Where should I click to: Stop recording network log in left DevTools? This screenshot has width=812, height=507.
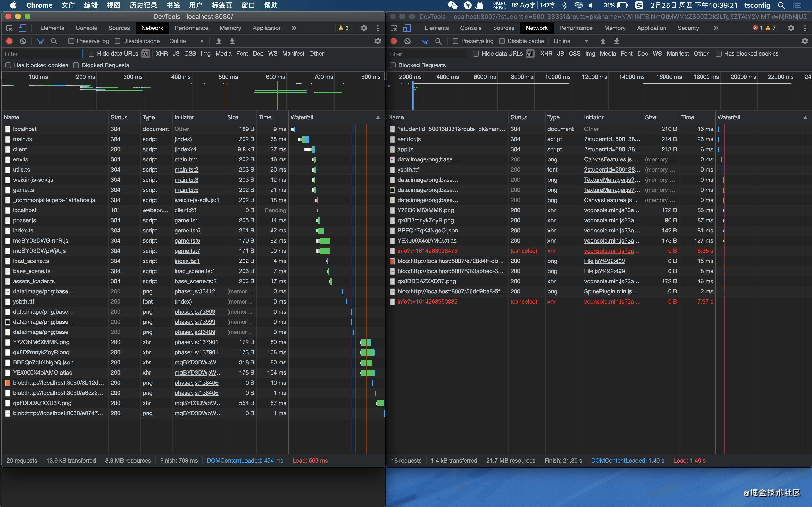pos(9,41)
